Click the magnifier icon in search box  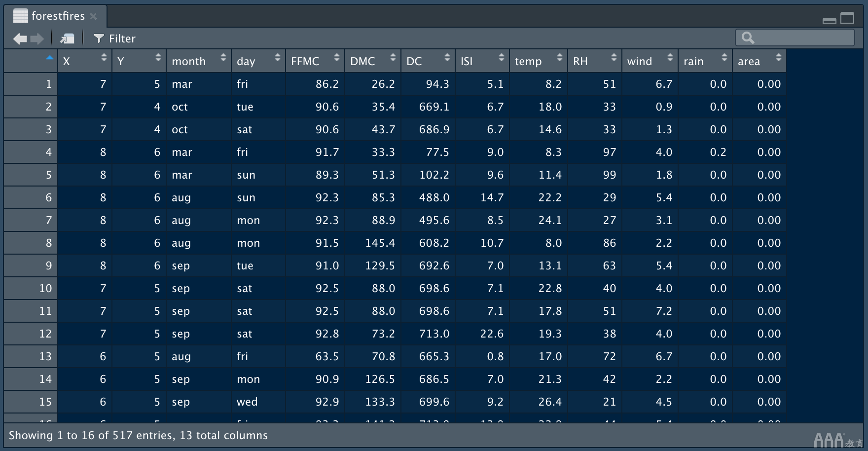pyautogui.click(x=748, y=38)
